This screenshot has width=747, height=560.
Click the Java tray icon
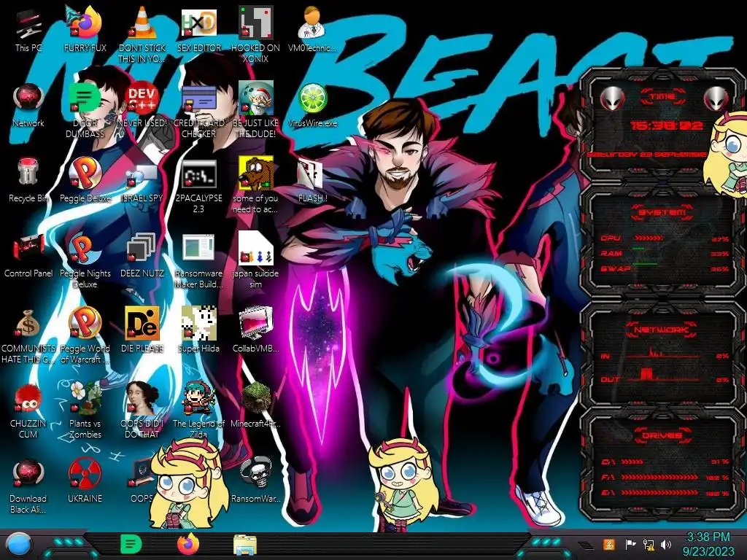(x=609, y=544)
